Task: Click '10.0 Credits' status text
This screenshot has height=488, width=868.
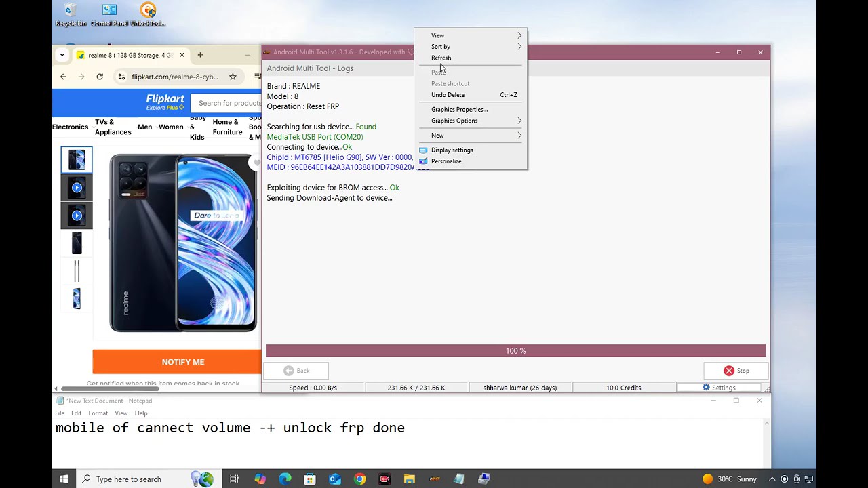Action: [x=623, y=388]
